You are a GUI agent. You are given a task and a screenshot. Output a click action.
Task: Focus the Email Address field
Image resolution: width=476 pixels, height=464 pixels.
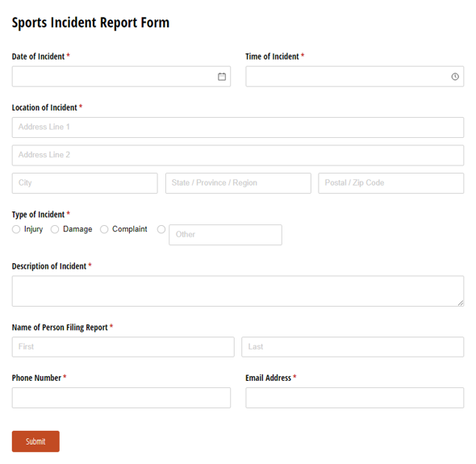[x=354, y=398]
